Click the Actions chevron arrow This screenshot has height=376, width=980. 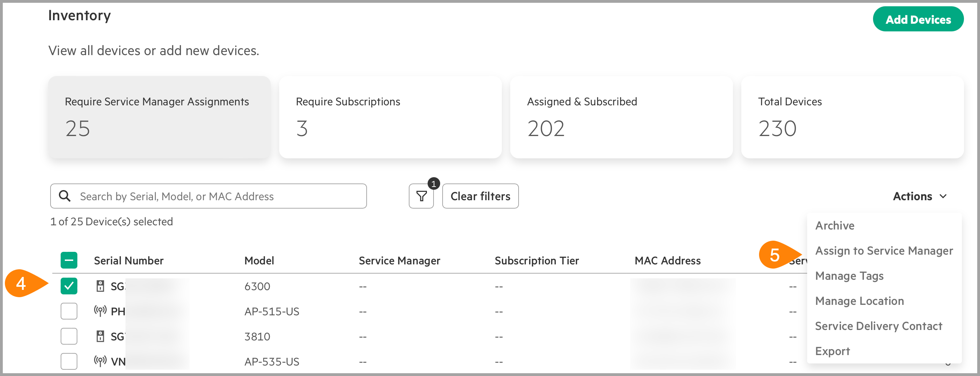pos(943,196)
